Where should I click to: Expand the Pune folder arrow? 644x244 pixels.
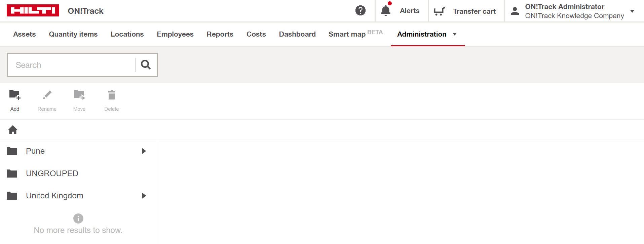tap(144, 151)
